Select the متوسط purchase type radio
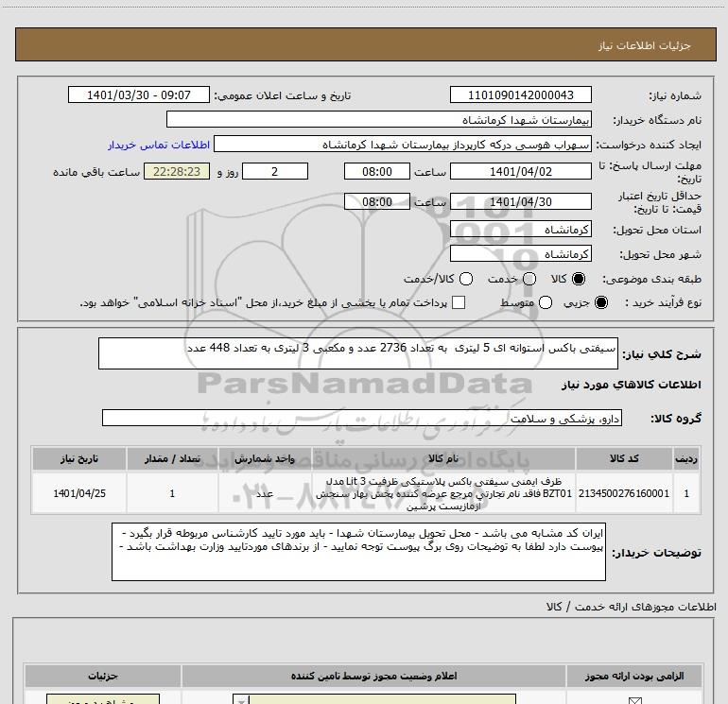Image resolution: width=728 pixels, height=704 pixels. coord(546,302)
